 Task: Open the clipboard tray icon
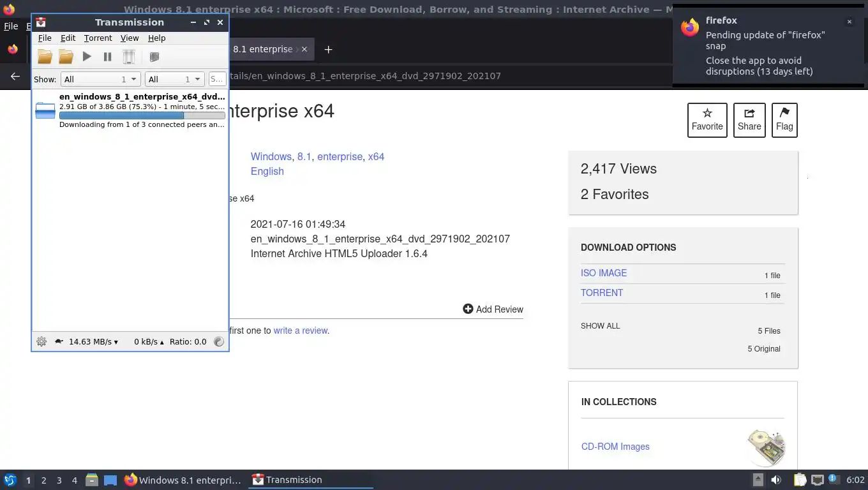click(800, 480)
